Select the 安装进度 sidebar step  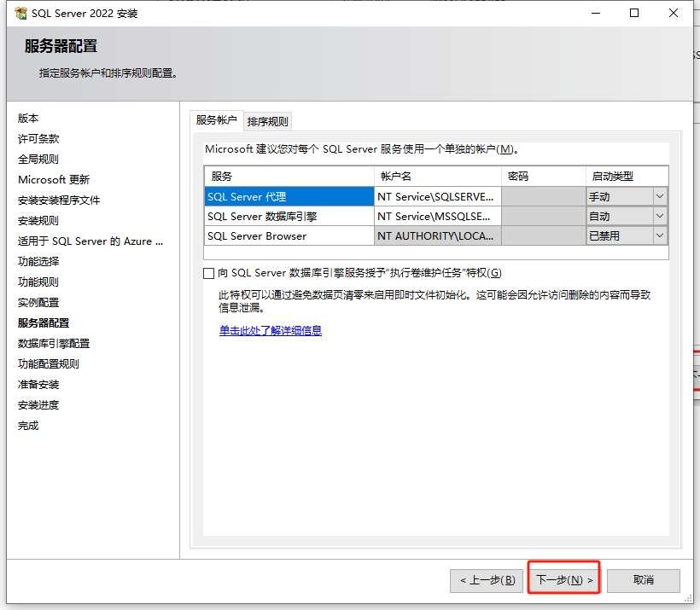(38, 405)
